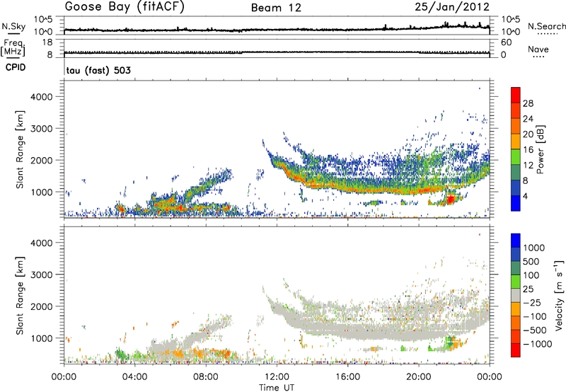Click the "08:00" time tick label
Image resolution: width=566 pixels, height=392 pixels.
[x=206, y=377]
